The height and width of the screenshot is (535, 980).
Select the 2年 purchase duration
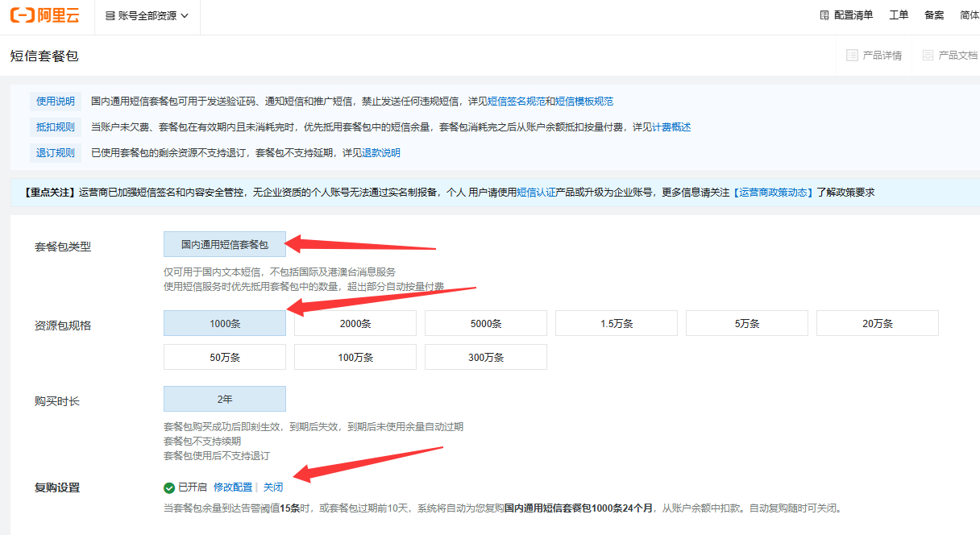tap(225, 399)
